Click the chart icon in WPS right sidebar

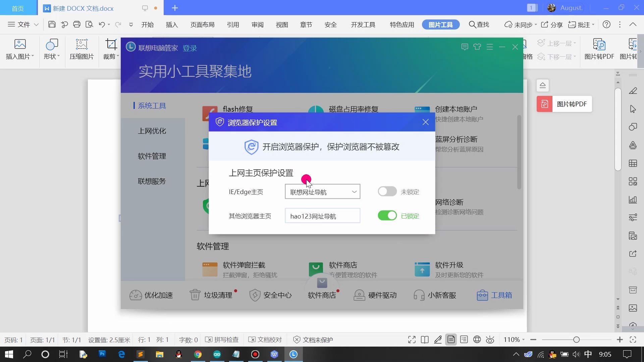(633, 199)
